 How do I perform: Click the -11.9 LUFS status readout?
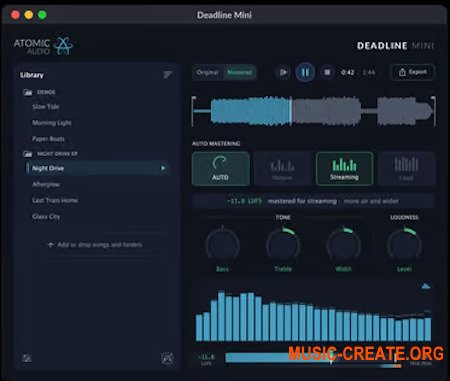click(244, 201)
